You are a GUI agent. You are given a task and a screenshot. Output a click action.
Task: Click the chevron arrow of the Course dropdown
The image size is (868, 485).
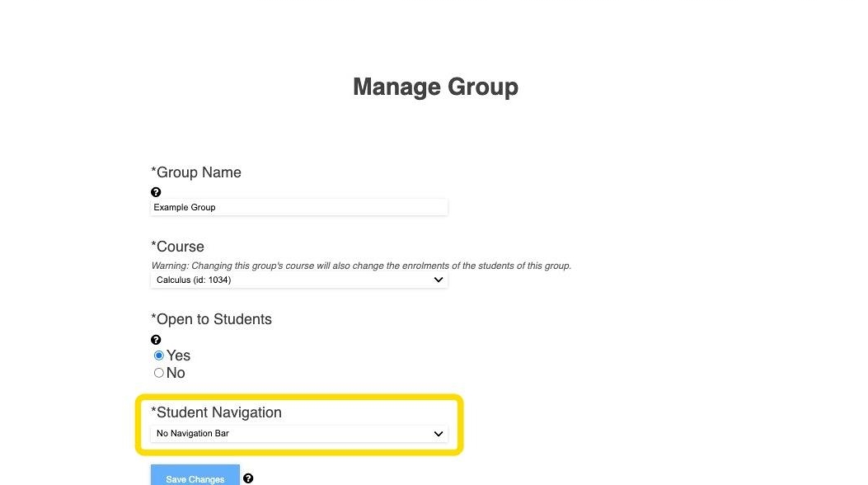tap(439, 280)
